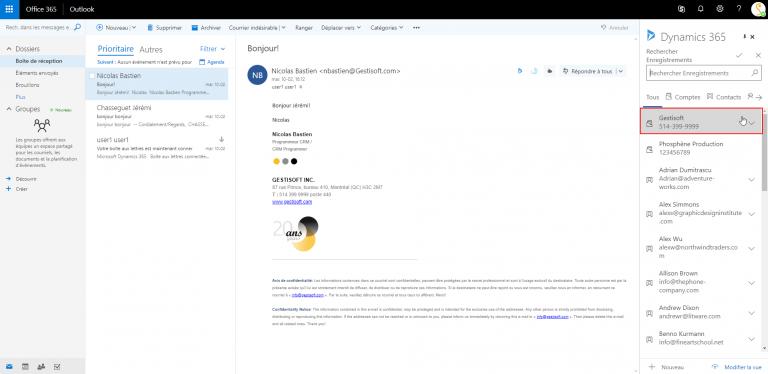Click Répondre à tous button

[x=587, y=71]
